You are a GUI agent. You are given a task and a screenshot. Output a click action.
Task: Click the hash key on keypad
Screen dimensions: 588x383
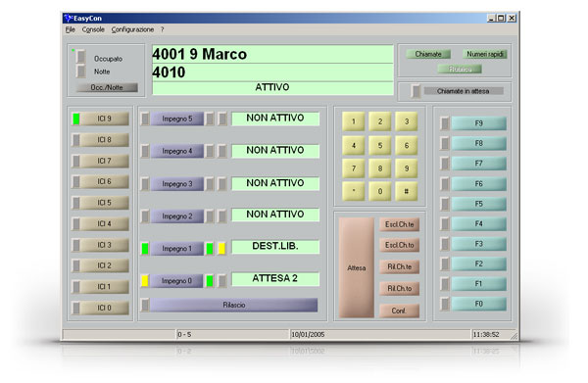tap(407, 192)
